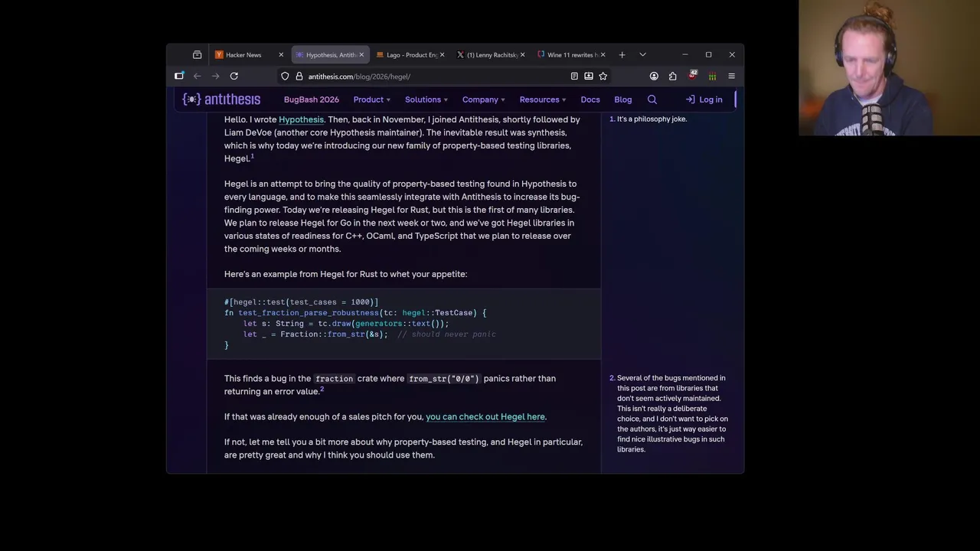Viewport: 980px width, 551px height.
Task: Switch to the Hacker News tab
Action: [x=243, y=55]
